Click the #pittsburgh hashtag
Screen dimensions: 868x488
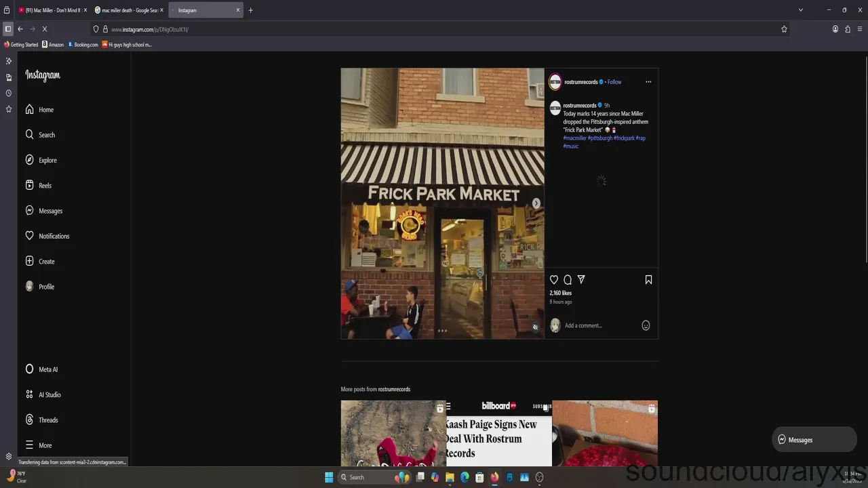tap(600, 138)
